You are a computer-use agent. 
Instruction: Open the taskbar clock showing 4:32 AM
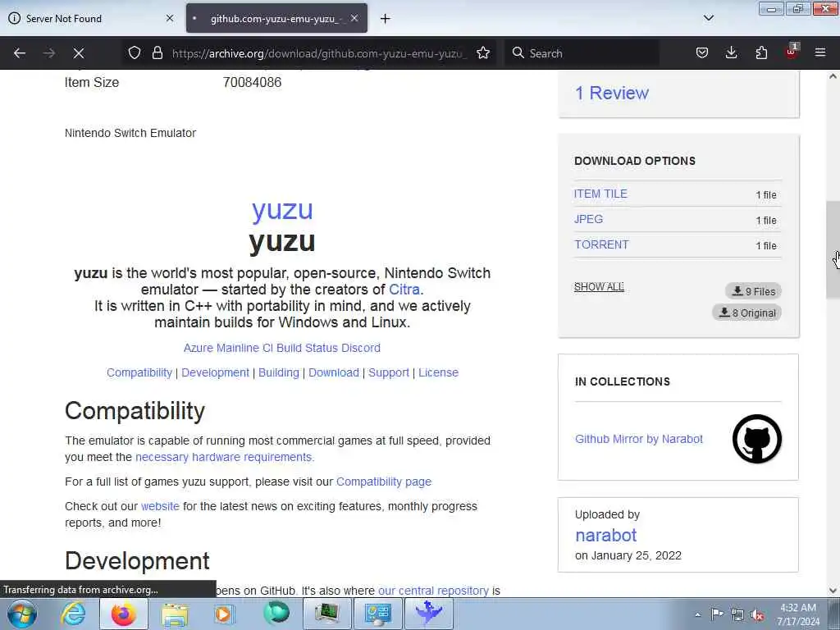798,614
